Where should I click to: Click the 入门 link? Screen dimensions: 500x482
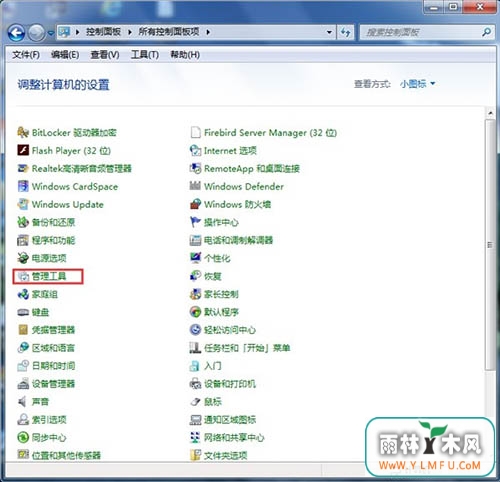[x=213, y=366]
